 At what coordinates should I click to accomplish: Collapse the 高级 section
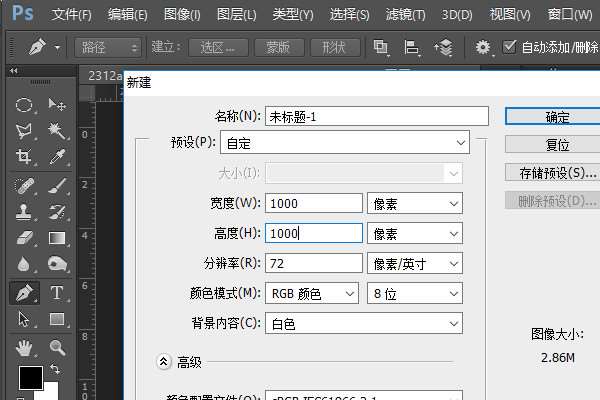163,361
